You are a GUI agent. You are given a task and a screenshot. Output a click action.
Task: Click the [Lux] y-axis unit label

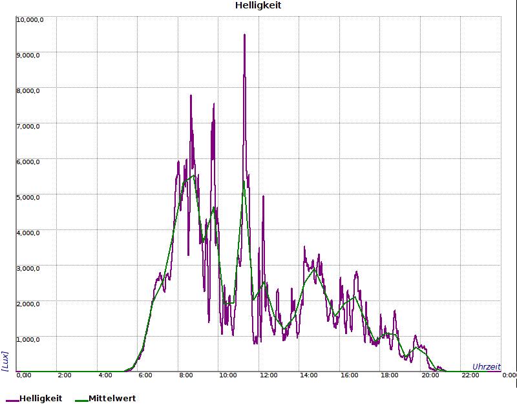[5, 361]
